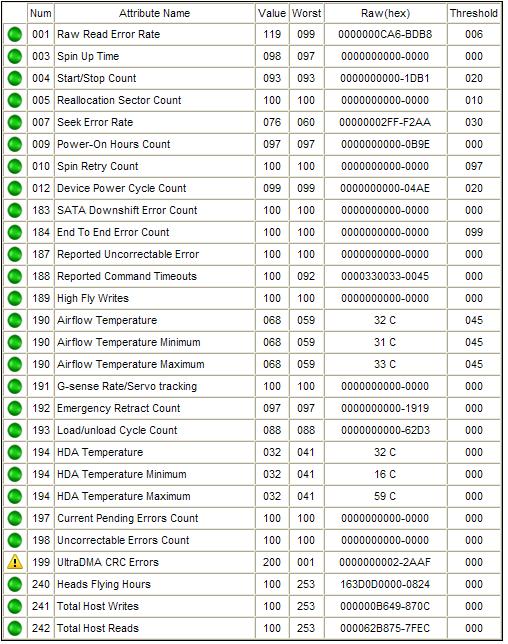Select the Spin Retry Count text
Screen dimensions: 508x644
click(x=98, y=166)
